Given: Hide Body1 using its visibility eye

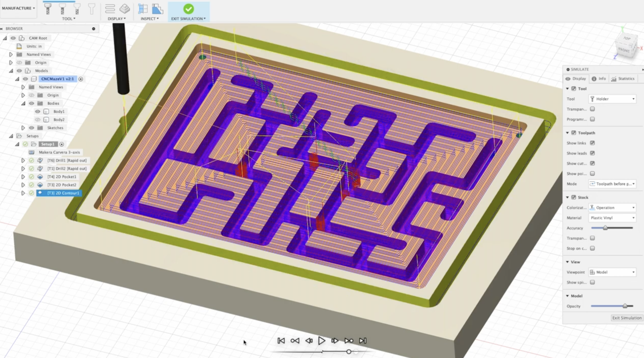Looking at the screenshot, I should click(x=38, y=111).
